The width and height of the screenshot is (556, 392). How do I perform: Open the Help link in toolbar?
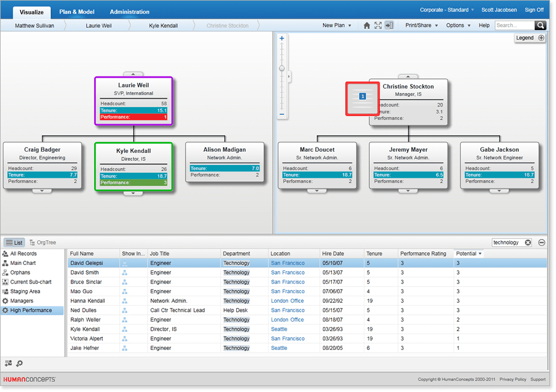click(x=484, y=25)
